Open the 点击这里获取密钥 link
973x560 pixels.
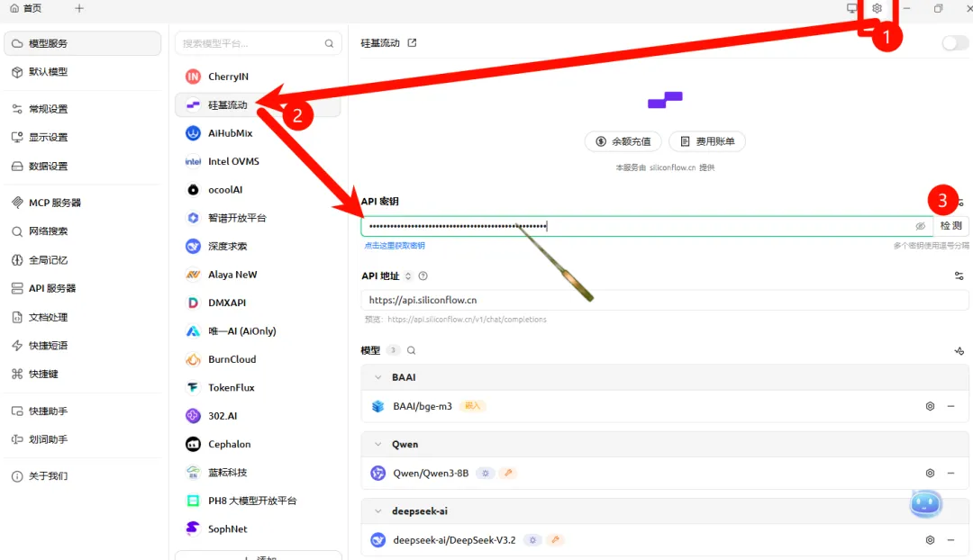pos(395,246)
